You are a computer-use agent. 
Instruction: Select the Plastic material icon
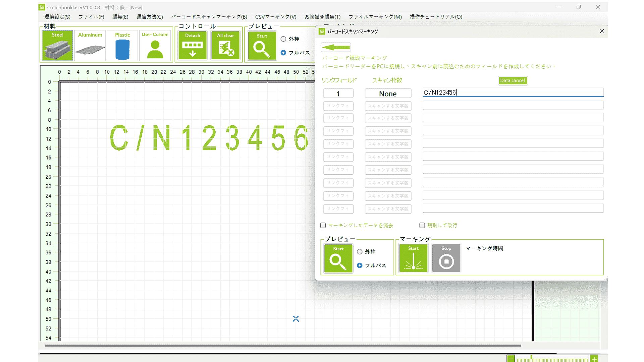click(122, 45)
